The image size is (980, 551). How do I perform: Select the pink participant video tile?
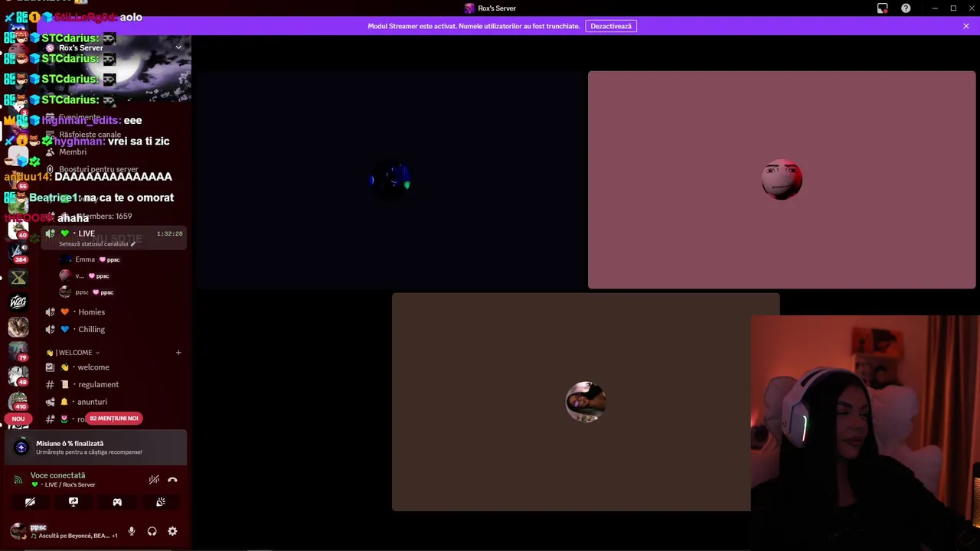(782, 180)
